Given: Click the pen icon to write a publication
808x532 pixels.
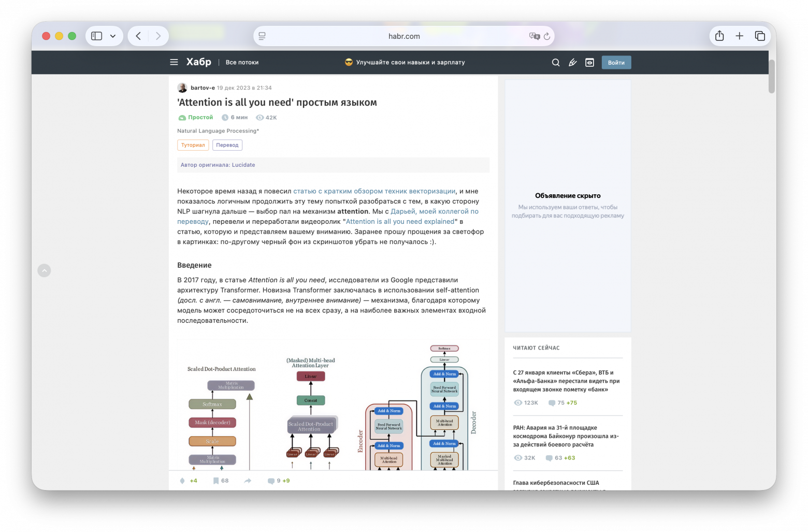Looking at the screenshot, I should coord(572,62).
